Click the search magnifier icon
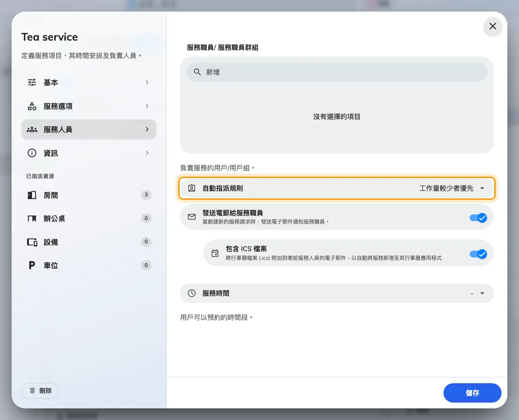 click(197, 72)
